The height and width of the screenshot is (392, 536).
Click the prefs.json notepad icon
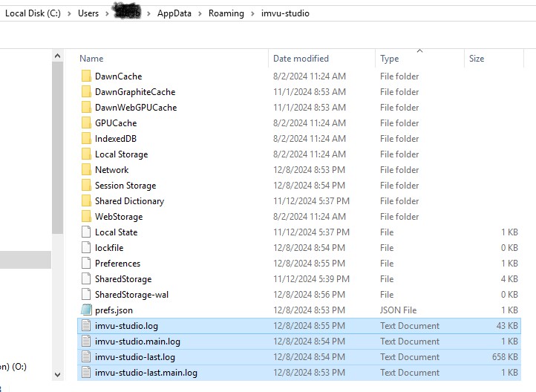pyautogui.click(x=86, y=310)
